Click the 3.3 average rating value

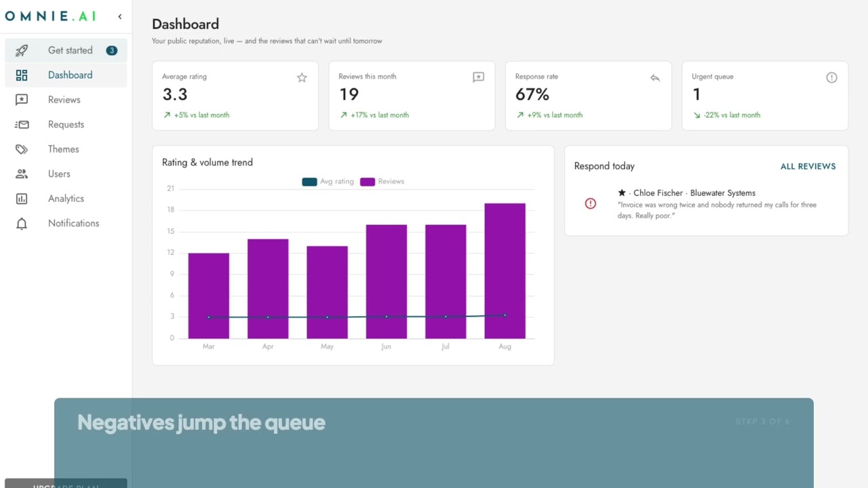(x=174, y=95)
